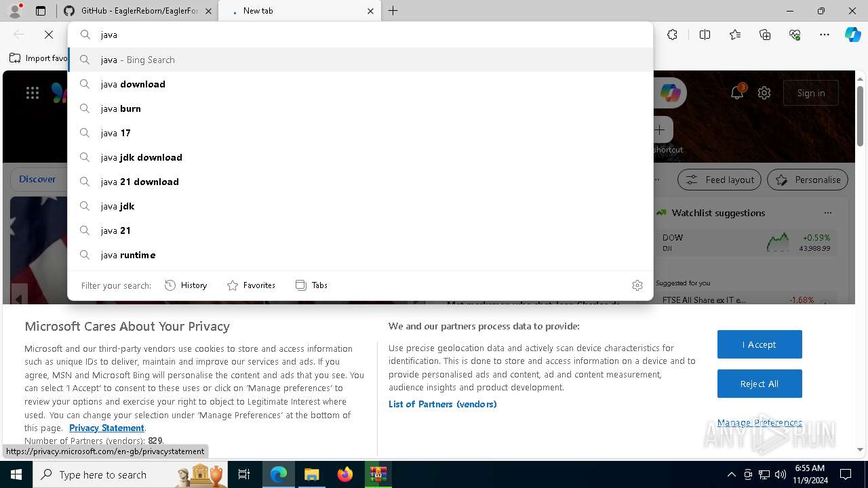Open the tab actions menu icon
The image size is (868, 488).
41,11
